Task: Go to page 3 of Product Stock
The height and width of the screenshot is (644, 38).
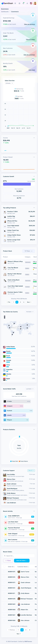Action: click(20, 302)
